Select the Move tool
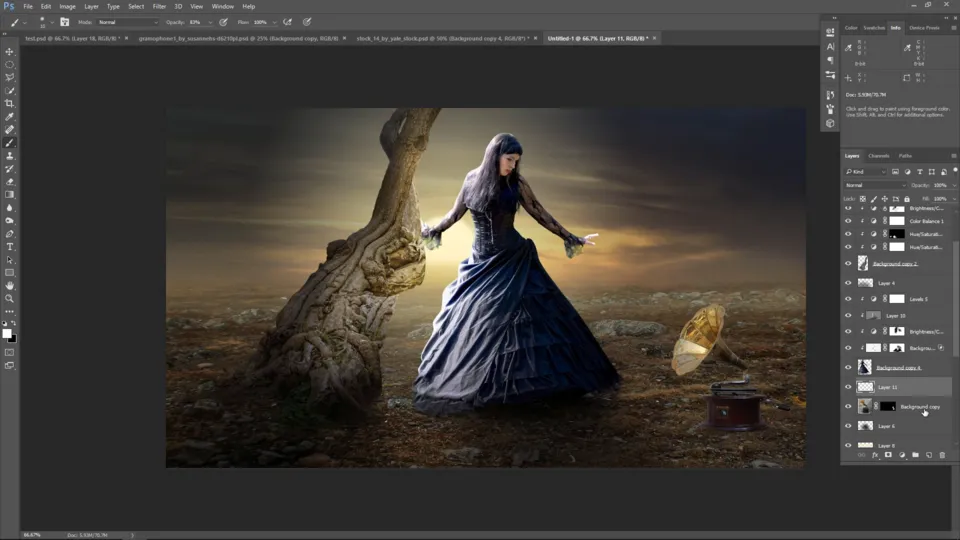Image resolution: width=960 pixels, height=540 pixels. pos(9,51)
